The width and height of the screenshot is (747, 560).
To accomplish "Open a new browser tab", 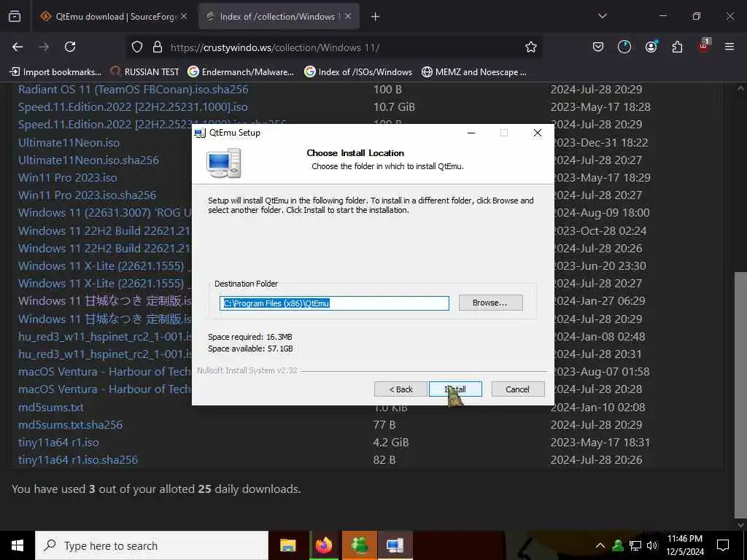I will pos(376,17).
